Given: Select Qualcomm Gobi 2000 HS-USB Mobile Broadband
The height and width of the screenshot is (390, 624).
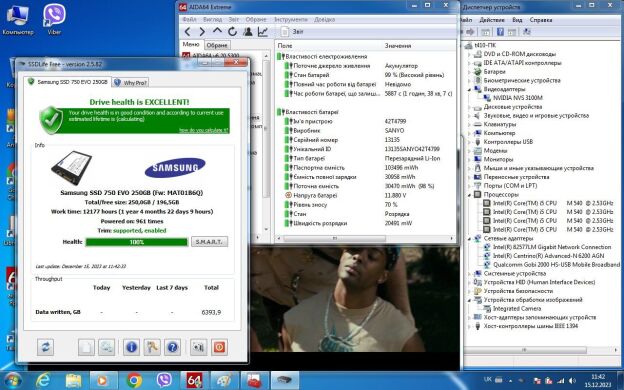Looking at the screenshot, I should pyautogui.click(x=556, y=265).
